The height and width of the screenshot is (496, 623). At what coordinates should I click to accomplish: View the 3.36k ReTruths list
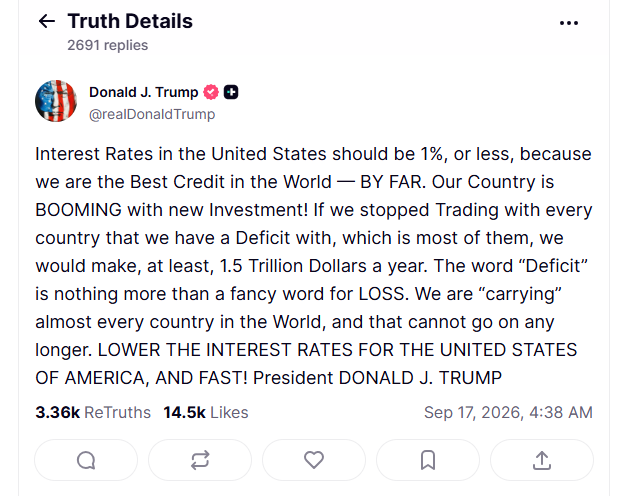93,413
